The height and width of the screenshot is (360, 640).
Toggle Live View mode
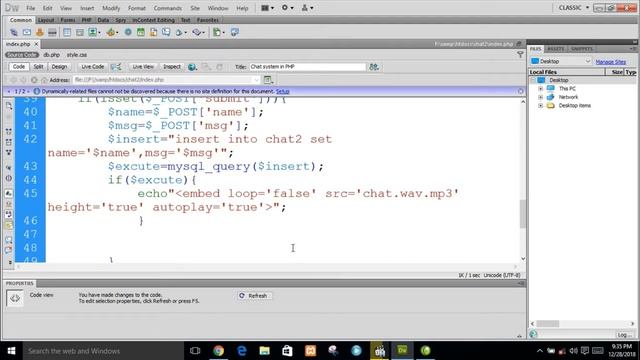pyautogui.click(x=143, y=67)
